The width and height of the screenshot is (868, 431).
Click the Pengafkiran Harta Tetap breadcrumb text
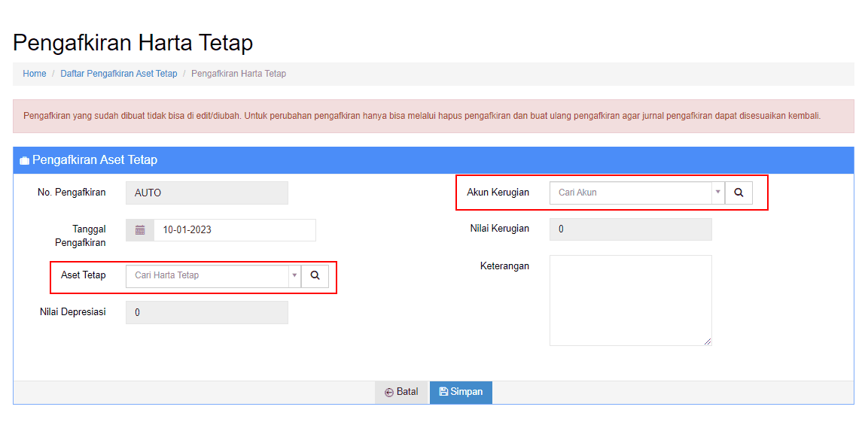click(x=239, y=74)
